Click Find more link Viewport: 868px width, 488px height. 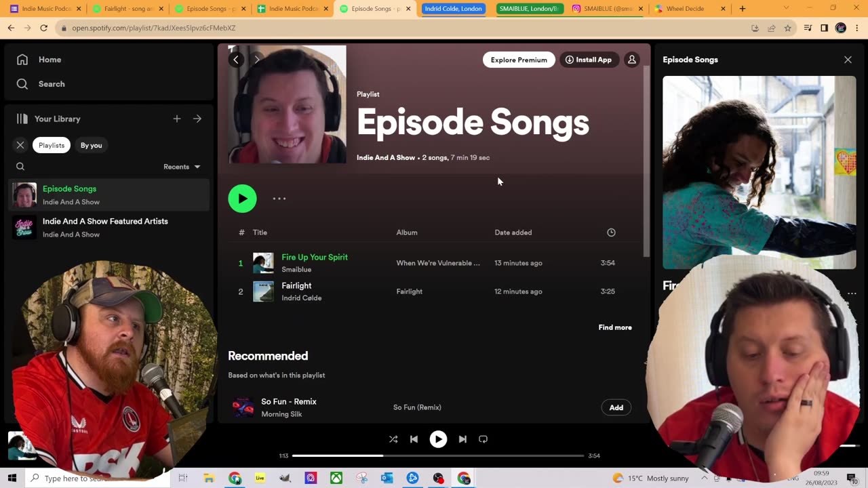[615, 327]
